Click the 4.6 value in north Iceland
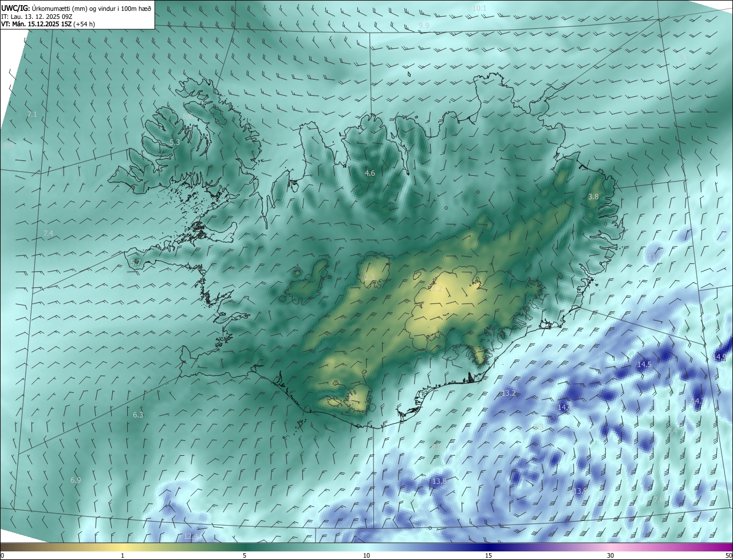This screenshot has width=733, height=560. [370, 173]
